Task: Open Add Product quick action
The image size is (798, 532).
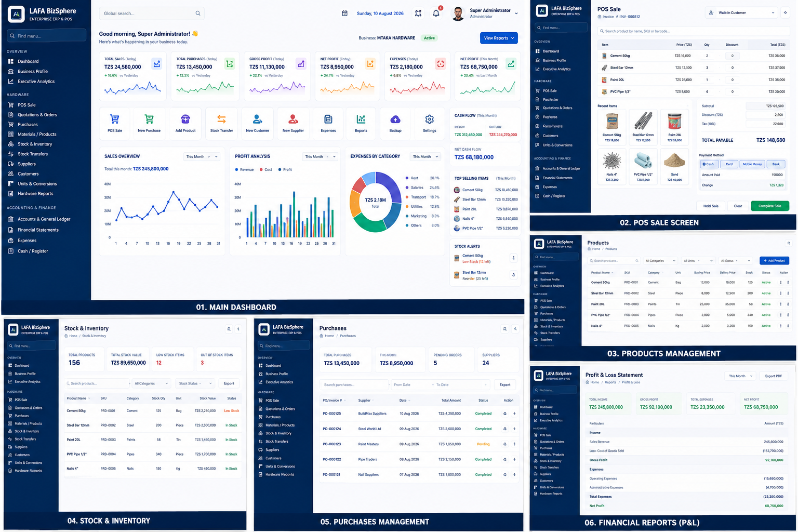Action: 185,124
